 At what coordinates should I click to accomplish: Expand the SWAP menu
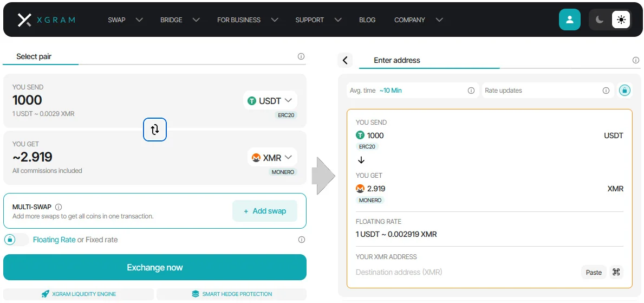tap(125, 20)
